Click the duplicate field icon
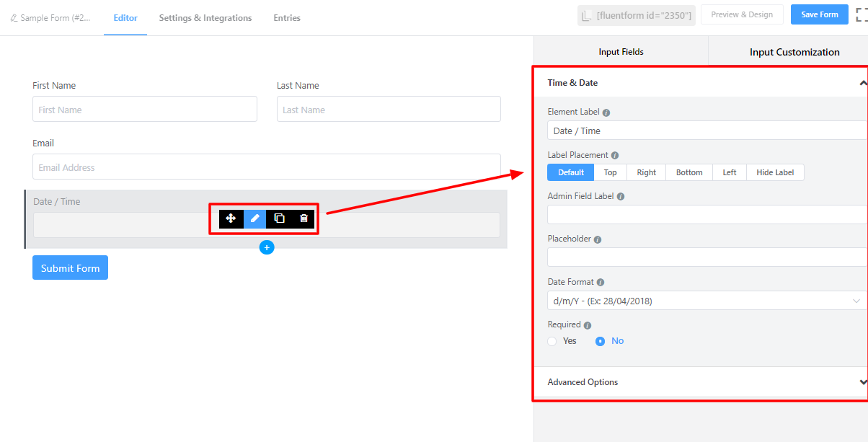Viewport: 868px width, 442px height. coord(279,218)
